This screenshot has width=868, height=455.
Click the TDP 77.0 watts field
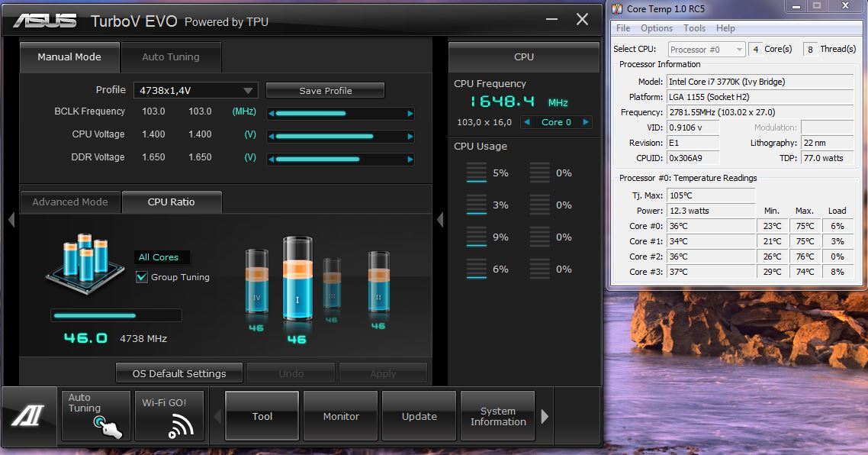pyautogui.click(x=828, y=158)
